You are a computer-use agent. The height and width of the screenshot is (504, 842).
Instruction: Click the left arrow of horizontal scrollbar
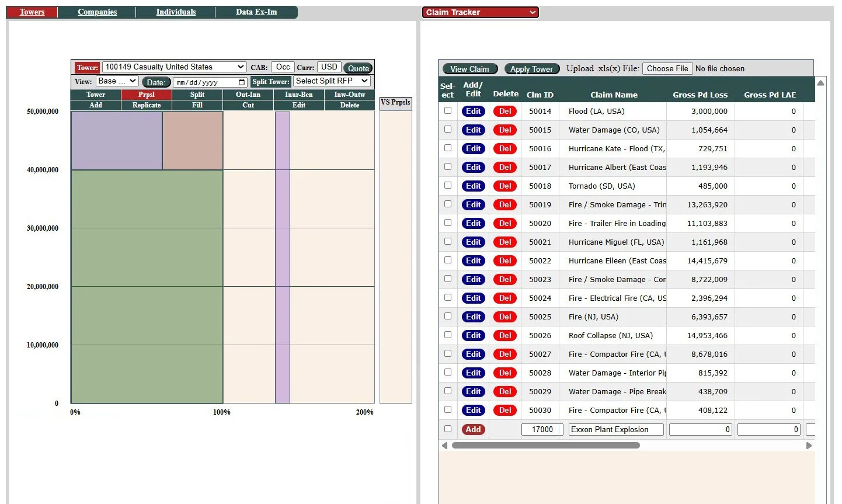coord(444,446)
